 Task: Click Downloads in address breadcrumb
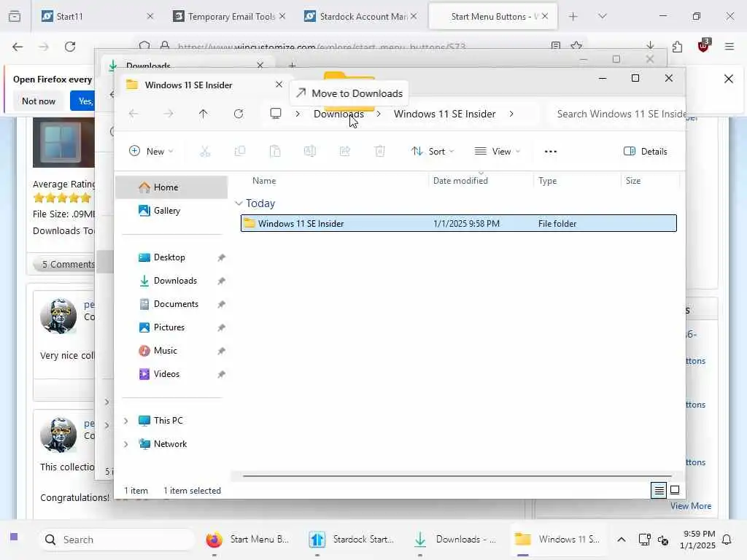(338, 114)
